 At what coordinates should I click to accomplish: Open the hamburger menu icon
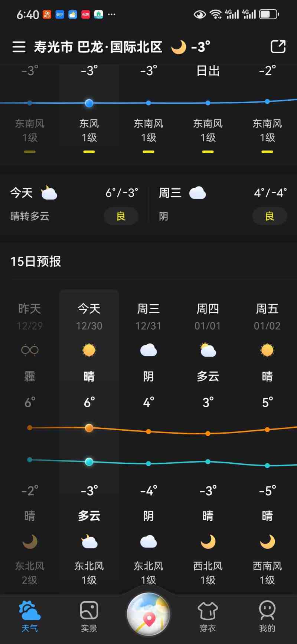coord(19,47)
